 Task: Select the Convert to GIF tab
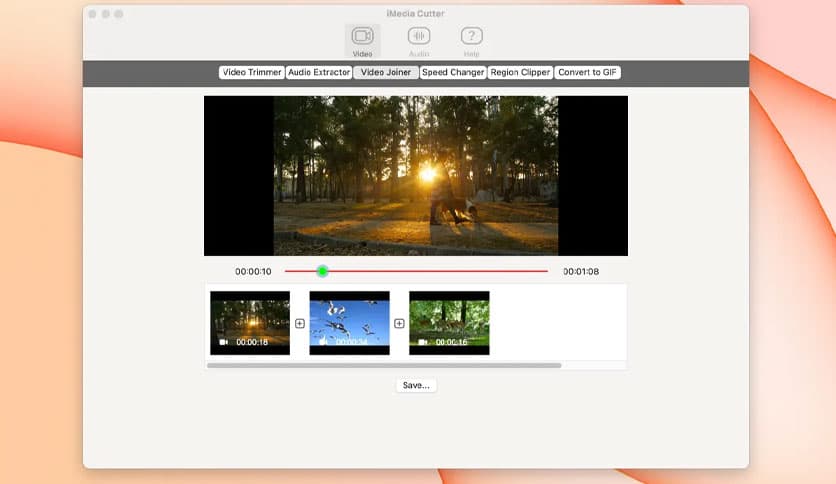[x=587, y=72]
